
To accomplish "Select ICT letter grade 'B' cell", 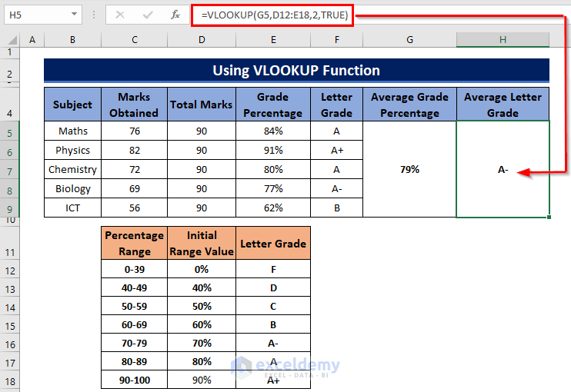I will tap(336, 208).
